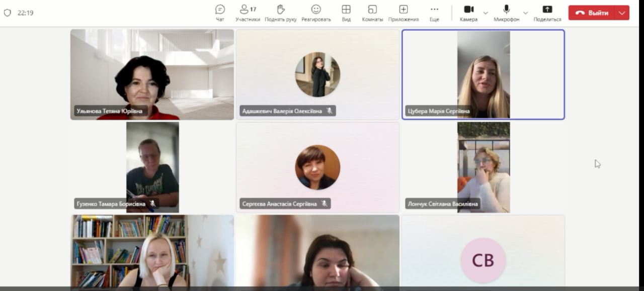644x291 pixels.
Task: Change the meeting View layout
Action: click(346, 13)
